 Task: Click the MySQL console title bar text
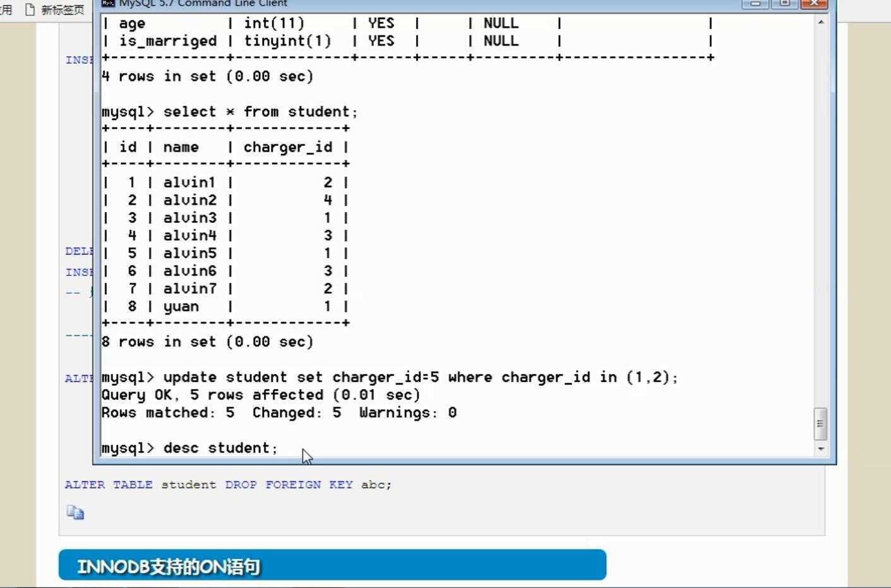203,3
